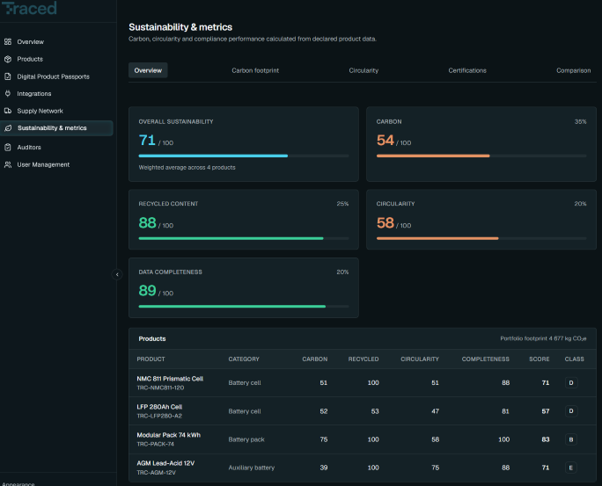The width and height of the screenshot is (602, 486).
Task: Open LFP 280Ah Cell product
Action: click(159, 407)
